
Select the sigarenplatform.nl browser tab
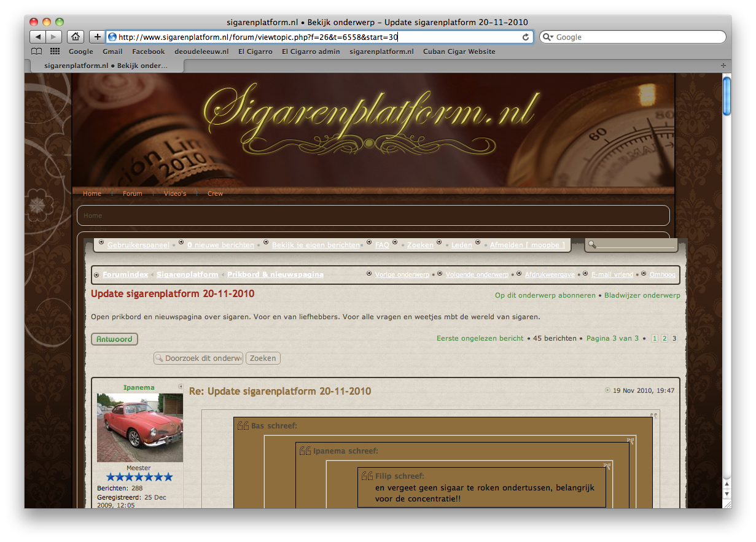click(x=106, y=65)
